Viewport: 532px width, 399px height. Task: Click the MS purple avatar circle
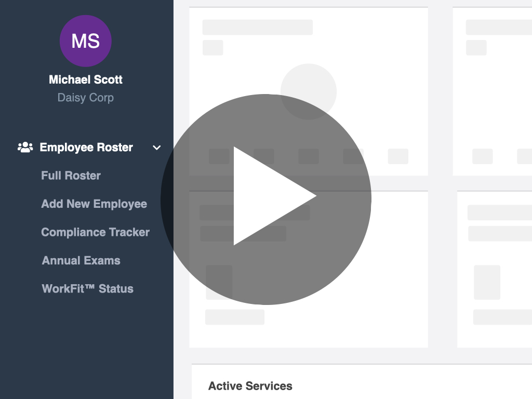coord(86,41)
